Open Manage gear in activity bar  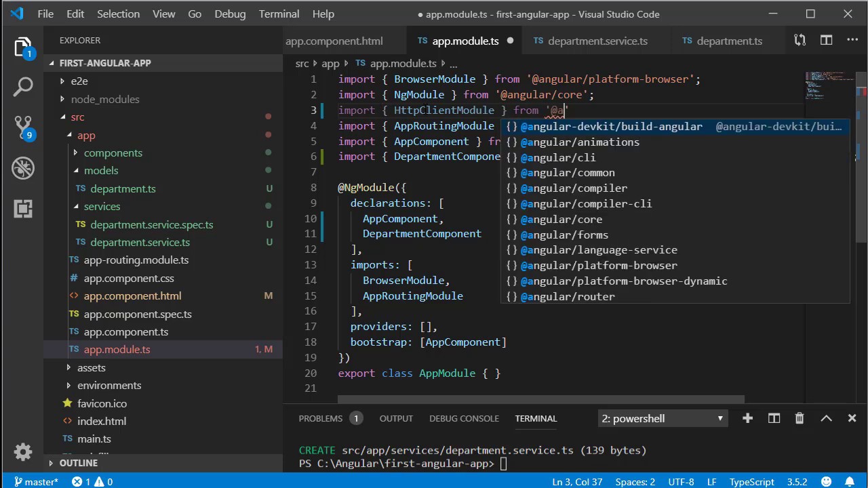pos(23,451)
